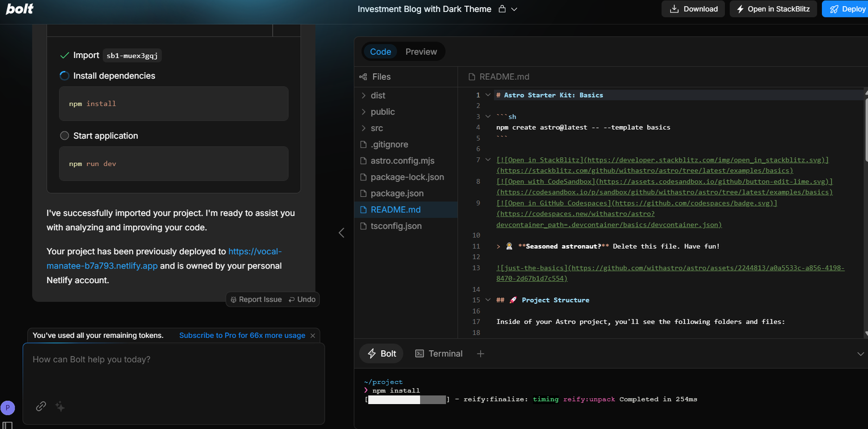The image size is (868, 429).
Task: Click the npm install command box
Action: 174,104
